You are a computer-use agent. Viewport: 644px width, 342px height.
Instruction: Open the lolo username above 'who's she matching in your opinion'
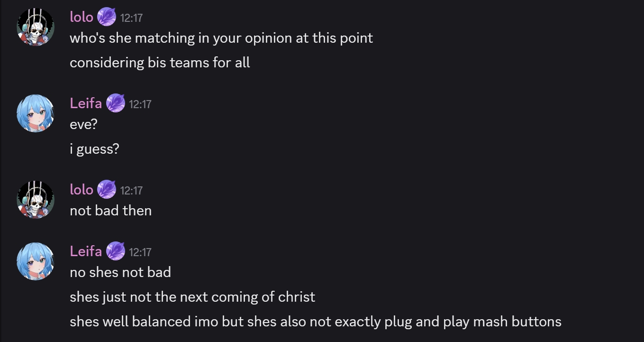[x=82, y=17]
